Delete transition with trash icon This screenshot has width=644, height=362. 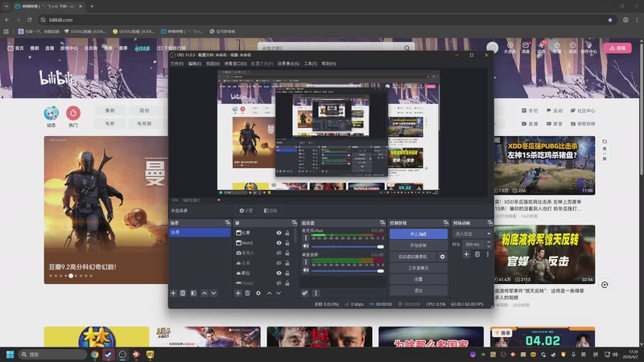point(477,254)
